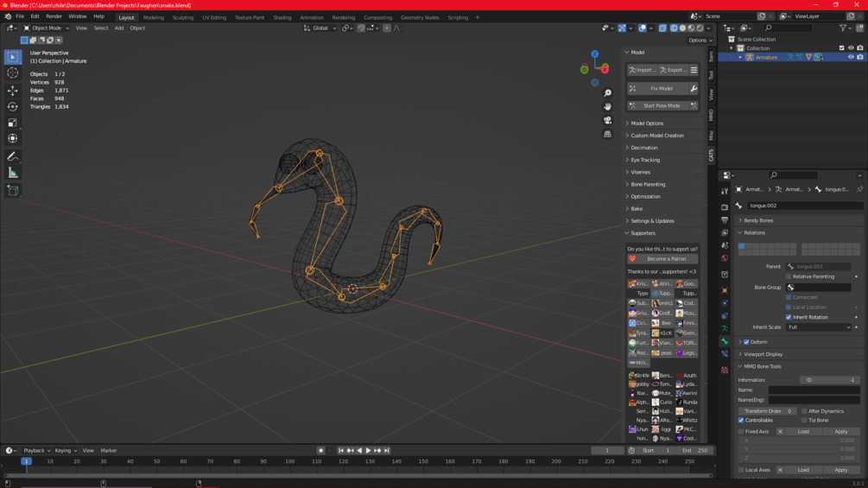The width and height of the screenshot is (868, 488).
Task: Open Inherit Scale Full dropdown
Action: pyautogui.click(x=819, y=327)
